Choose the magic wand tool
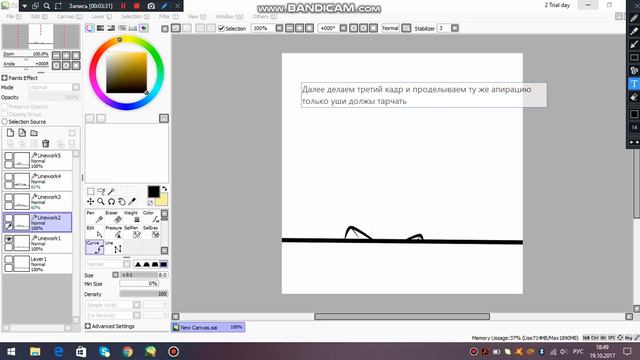Image resolution: width=640 pixels, height=360 pixels. pyautogui.click(x=111, y=191)
